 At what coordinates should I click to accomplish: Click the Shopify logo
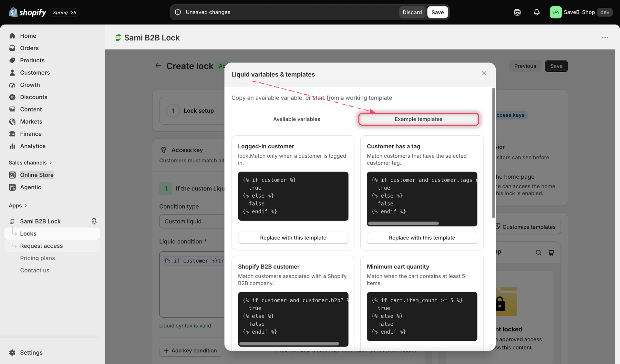coord(27,12)
